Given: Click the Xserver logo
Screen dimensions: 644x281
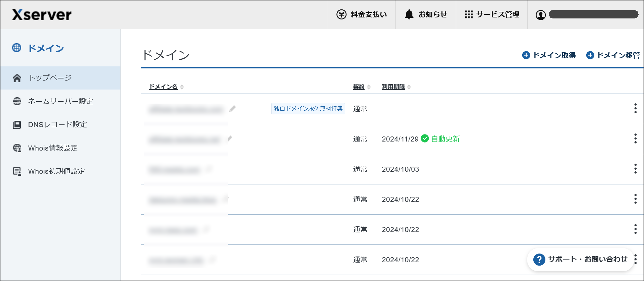Looking at the screenshot, I should (x=42, y=15).
